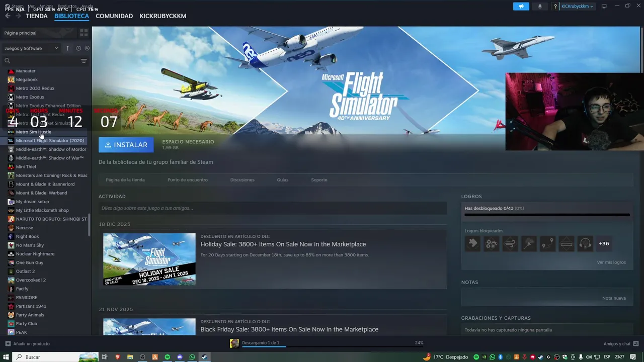Open the Guías link
644x362 pixels.
pos(283,179)
